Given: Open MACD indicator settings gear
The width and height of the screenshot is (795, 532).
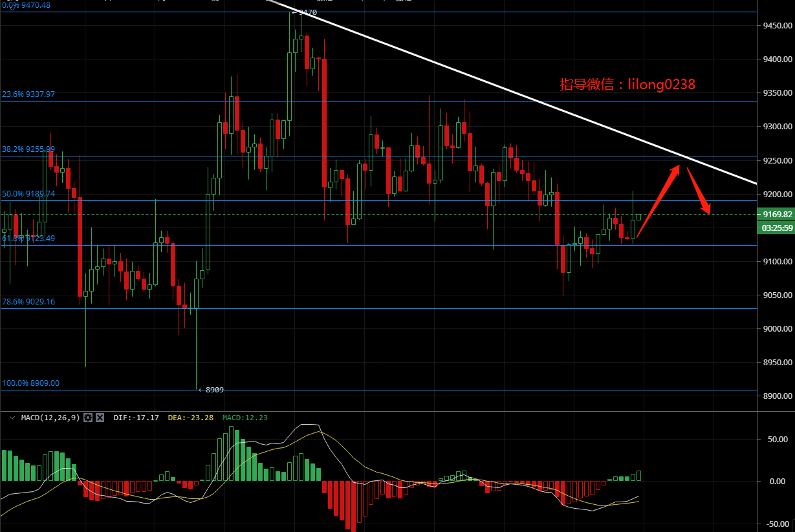Looking at the screenshot, I should [x=89, y=418].
